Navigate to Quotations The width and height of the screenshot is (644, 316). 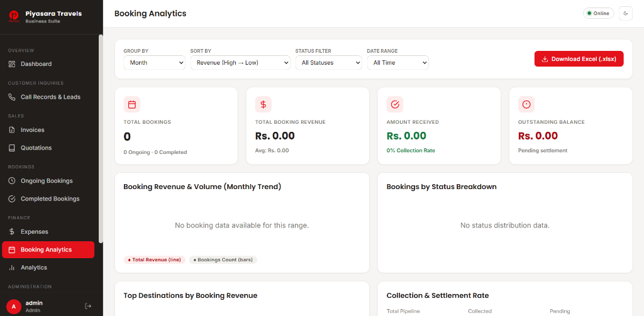click(x=48, y=148)
